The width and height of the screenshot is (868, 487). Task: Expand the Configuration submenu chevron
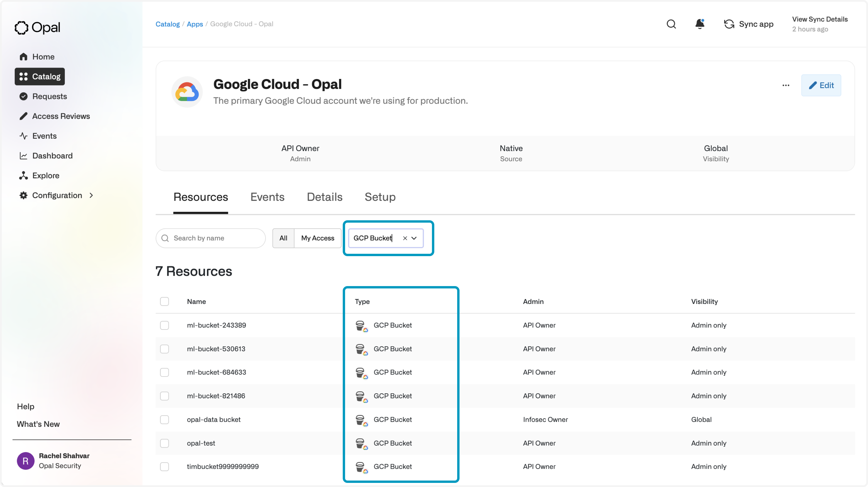click(x=91, y=196)
